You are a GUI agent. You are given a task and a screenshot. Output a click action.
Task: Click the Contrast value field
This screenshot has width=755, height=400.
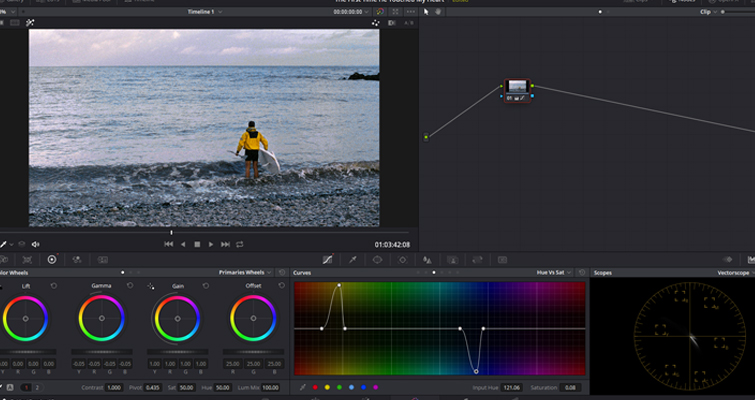click(x=114, y=387)
